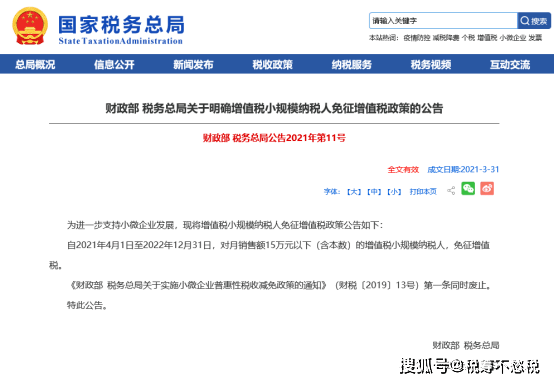Open the 纳税服务 menu
Viewport: 554px width, 383px height.
[x=352, y=64]
